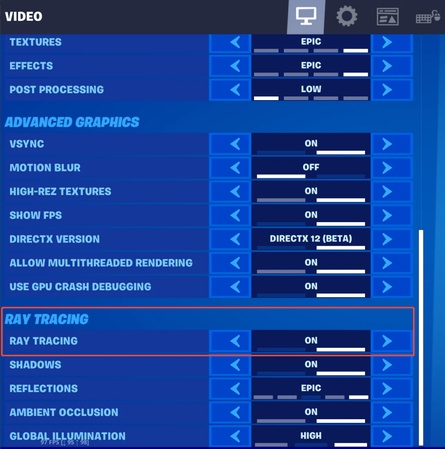Select the DirectX 12 (Beta) value box

click(311, 239)
